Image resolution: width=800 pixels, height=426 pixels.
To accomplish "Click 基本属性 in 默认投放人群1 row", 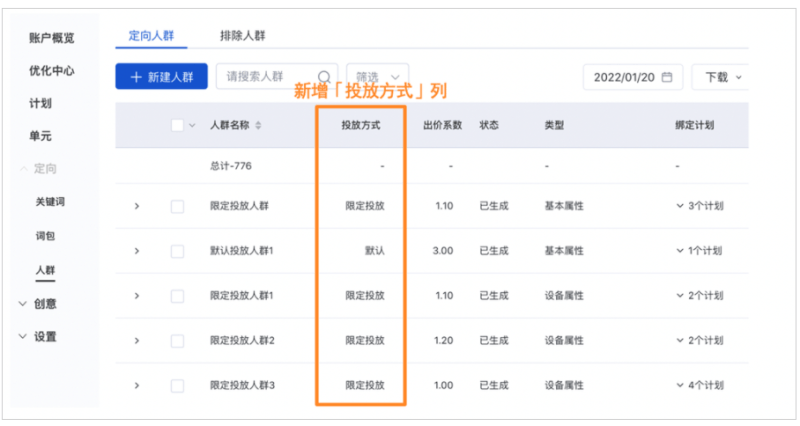I will click(x=564, y=251).
